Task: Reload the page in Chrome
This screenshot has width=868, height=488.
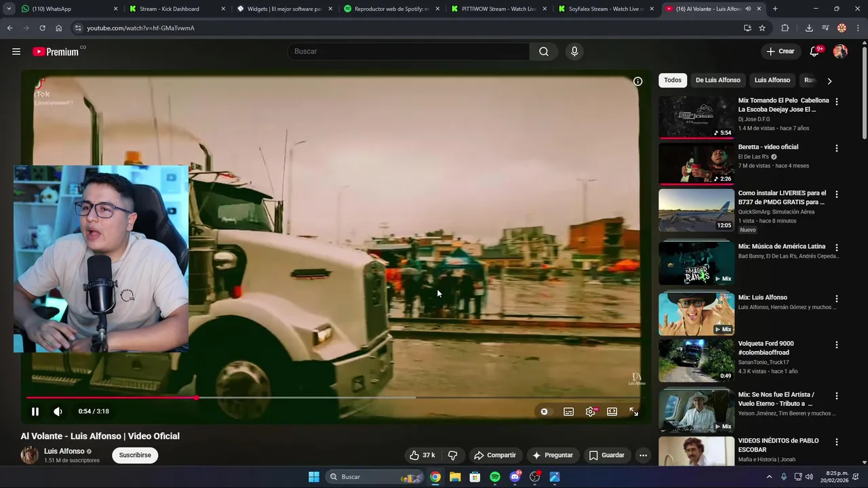Action: (42, 28)
